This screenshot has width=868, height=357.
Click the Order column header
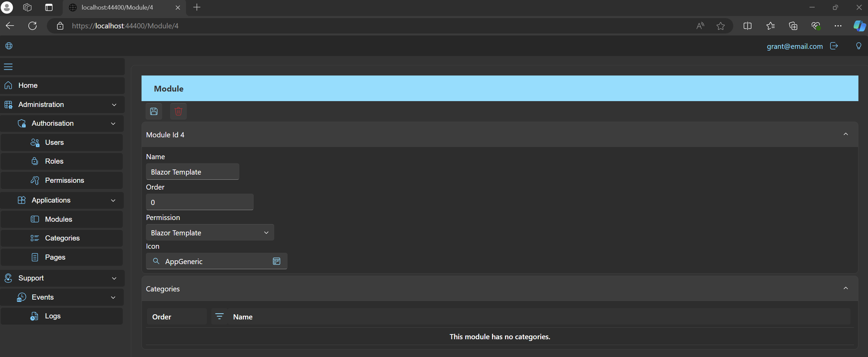pos(162,317)
